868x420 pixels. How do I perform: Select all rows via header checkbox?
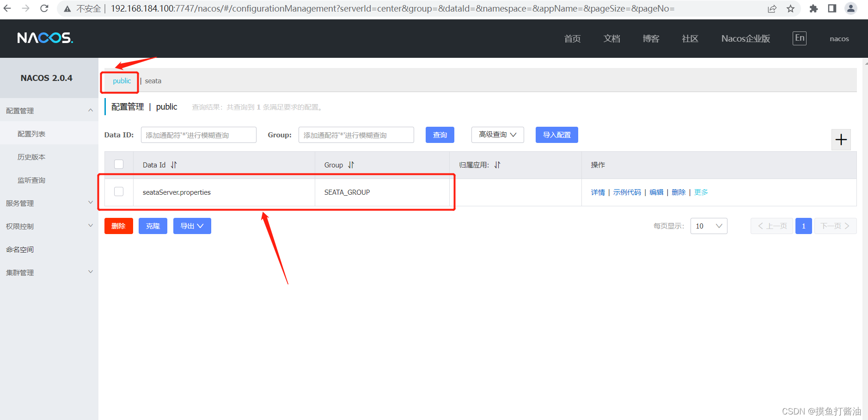pyautogui.click(x=119, y=164)
